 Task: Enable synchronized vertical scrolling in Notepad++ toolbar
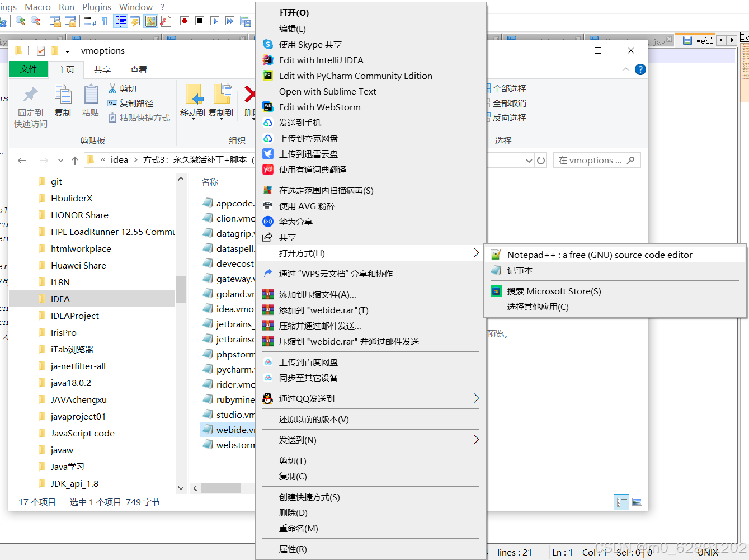[55, 21]
